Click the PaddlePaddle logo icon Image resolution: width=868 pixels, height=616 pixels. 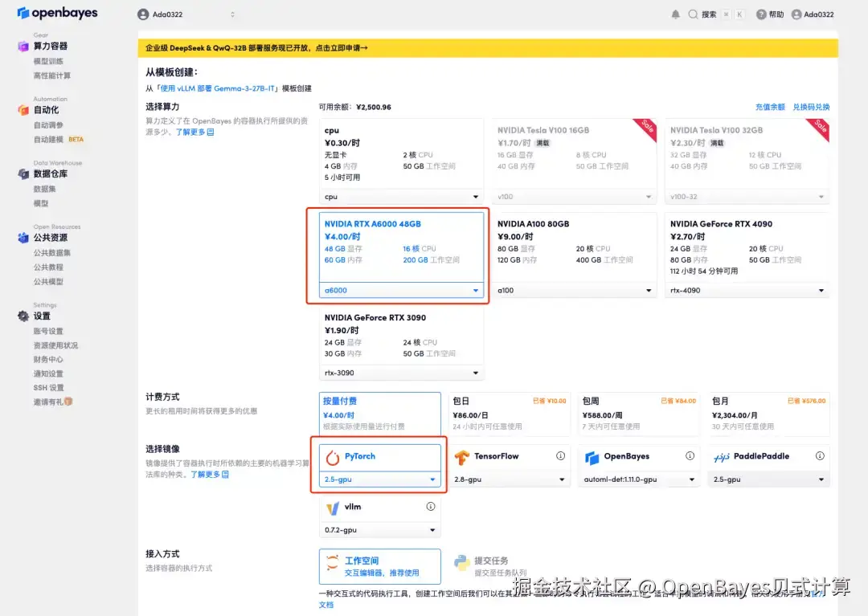[x=721, y=457]
